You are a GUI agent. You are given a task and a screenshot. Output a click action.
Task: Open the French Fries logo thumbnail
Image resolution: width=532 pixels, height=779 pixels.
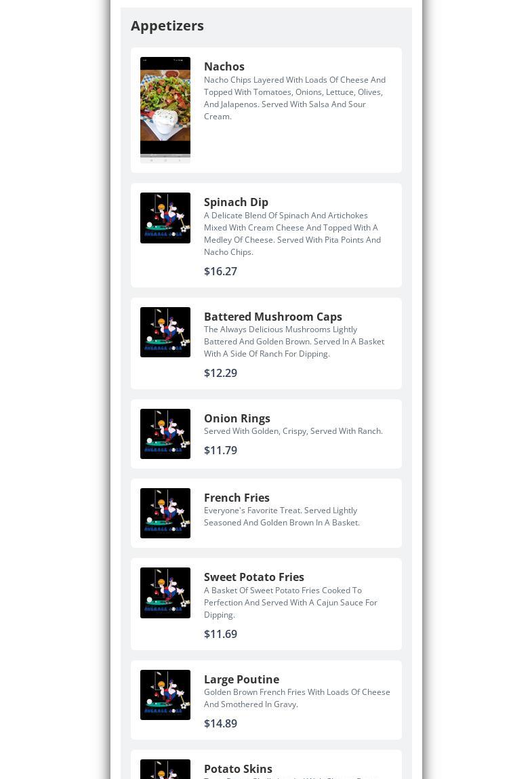click(x=165, y=513)
